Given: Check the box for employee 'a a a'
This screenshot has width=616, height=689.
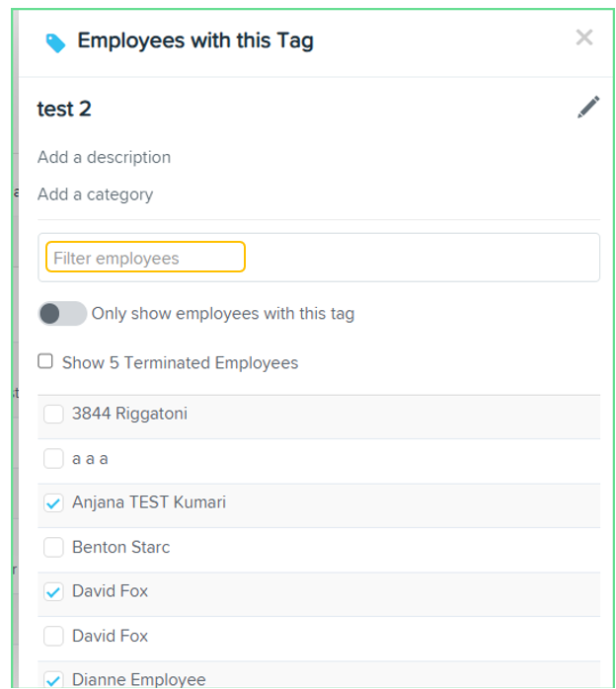Looking at the screenshot, I should point(53,458).
